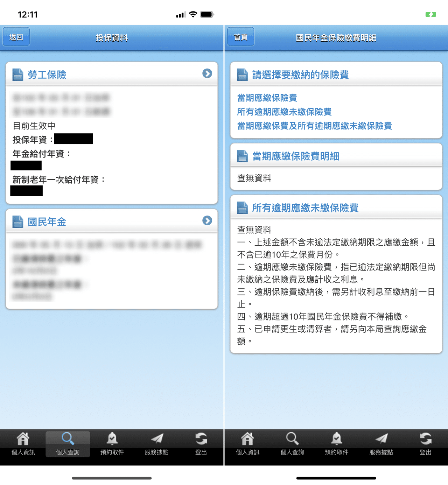This screenshot has height=485, width=448.
Task: Click the 目前生效中 status text
Action: point(34,126)
